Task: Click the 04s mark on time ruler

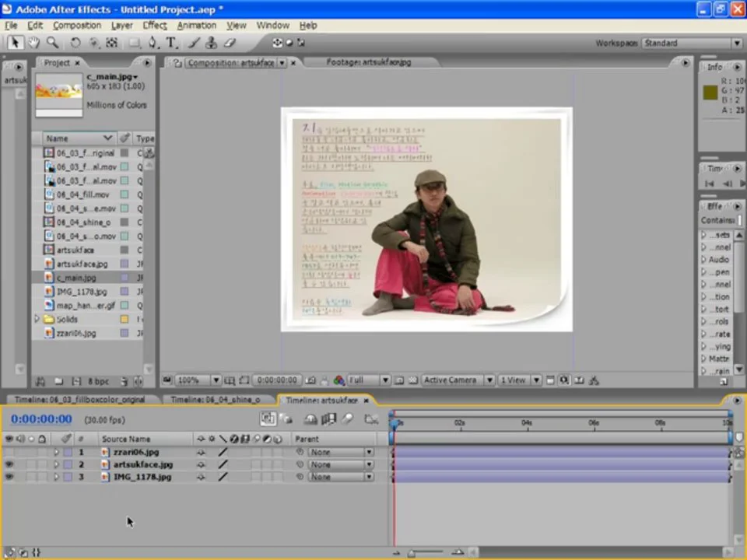Action: [527, 423]
